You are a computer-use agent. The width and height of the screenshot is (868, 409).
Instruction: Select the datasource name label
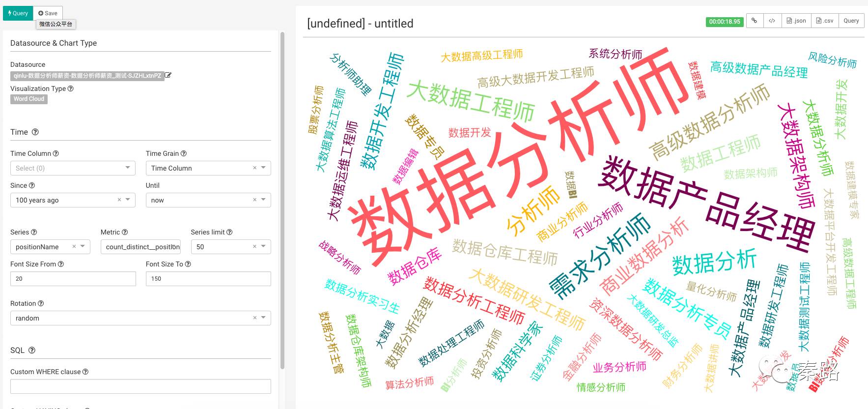coord(87,76)
